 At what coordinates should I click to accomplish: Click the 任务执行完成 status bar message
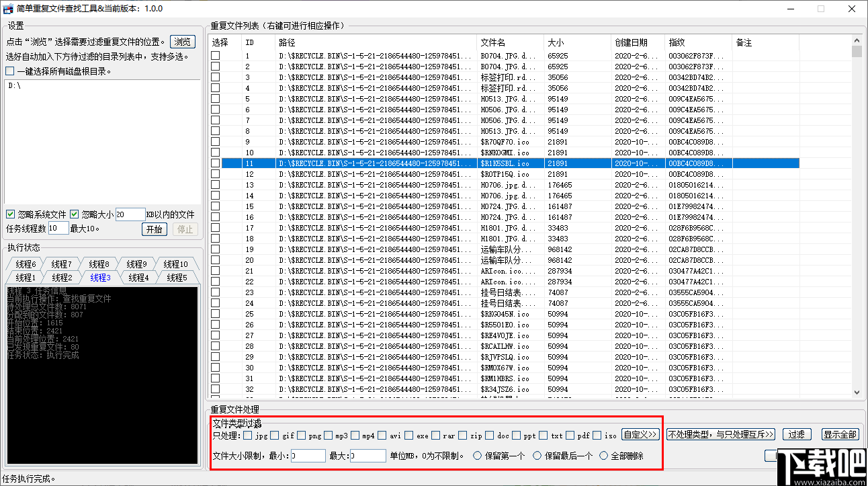tap(28, 479)
